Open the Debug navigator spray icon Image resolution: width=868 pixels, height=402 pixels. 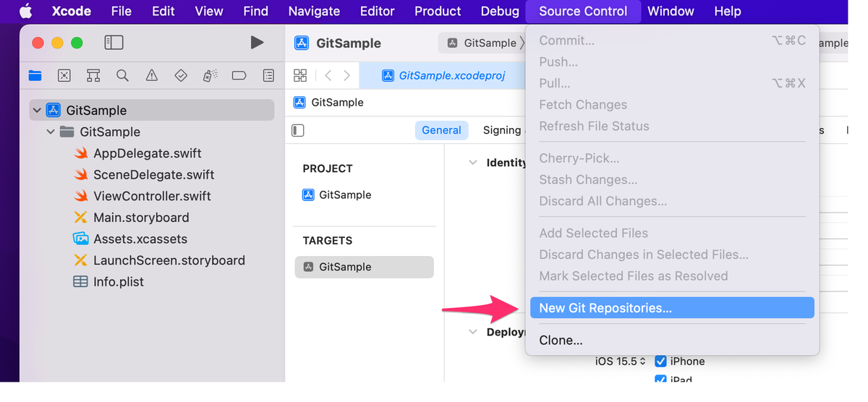click(x=210, y=75)
